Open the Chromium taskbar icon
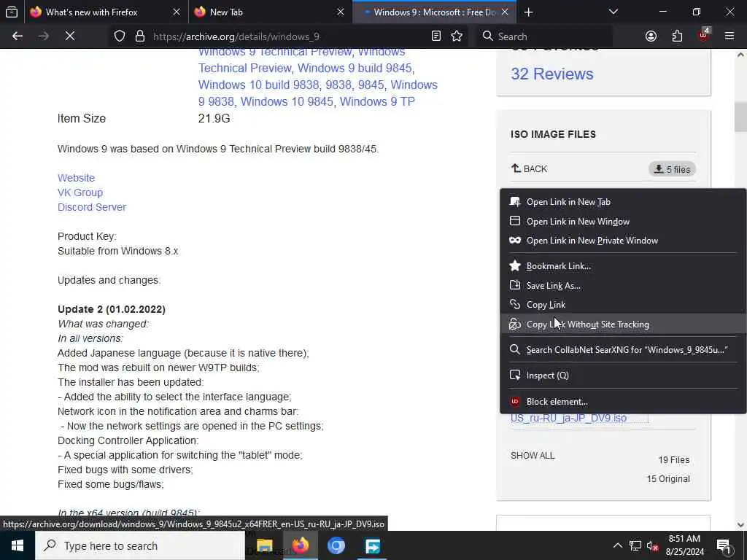Screen dimensions: 747x560 tap(336, 545)
